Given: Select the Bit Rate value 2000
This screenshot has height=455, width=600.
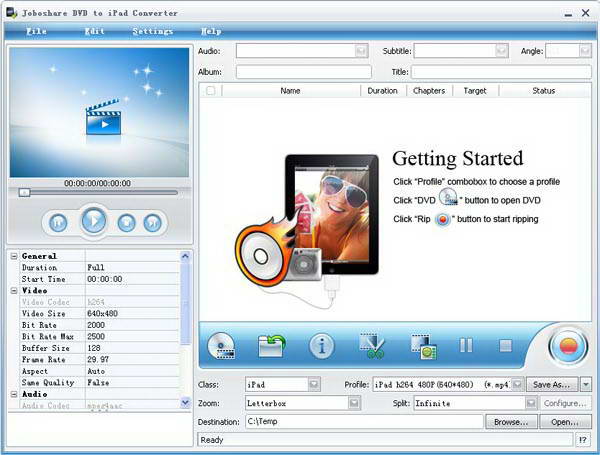Looking at the screenshot, I should pos(132,325).
